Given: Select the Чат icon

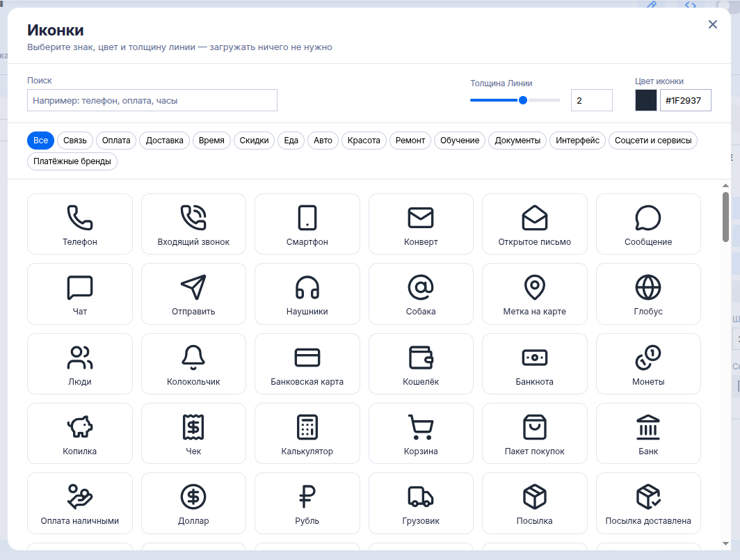Looking at the screenshot, I should pyautogui.click(x=80, y=294).
